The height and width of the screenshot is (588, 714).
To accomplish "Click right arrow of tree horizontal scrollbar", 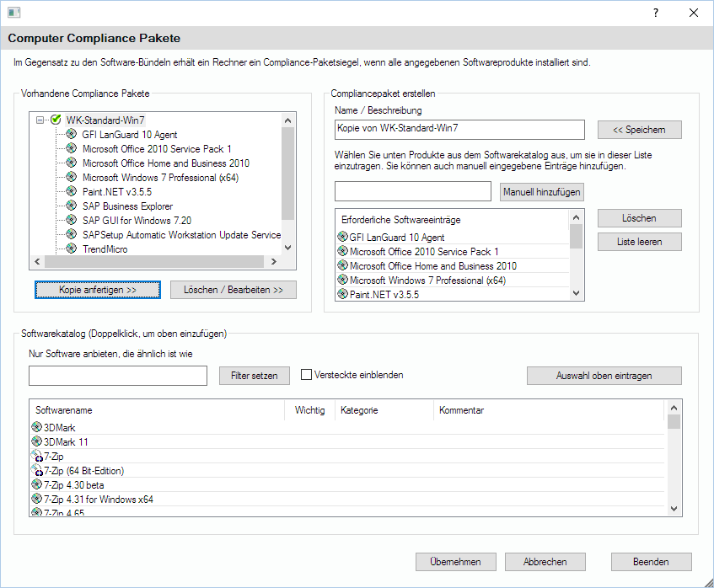I will coord(274,262).
